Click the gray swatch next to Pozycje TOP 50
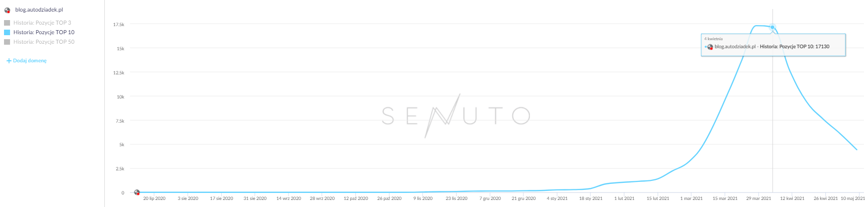868x207 pixels. click(7, 42)
